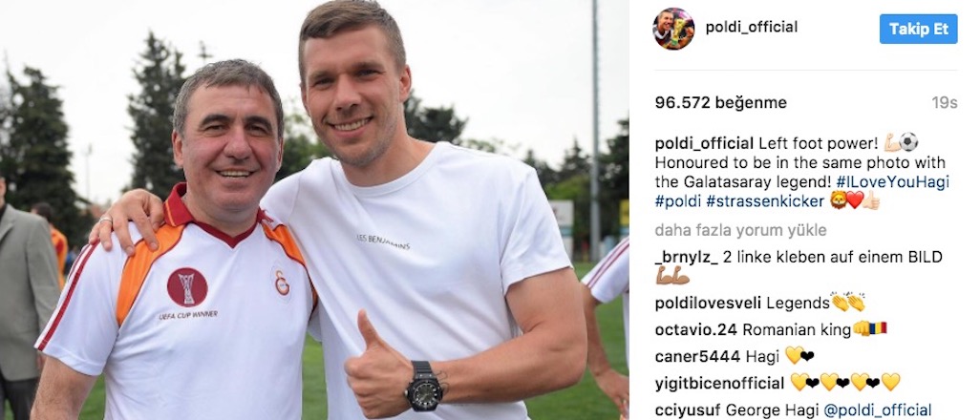980x420 pixels.
Task: Open the #ILoveYouHagi hashtag
Action: [x=892, y=182]
